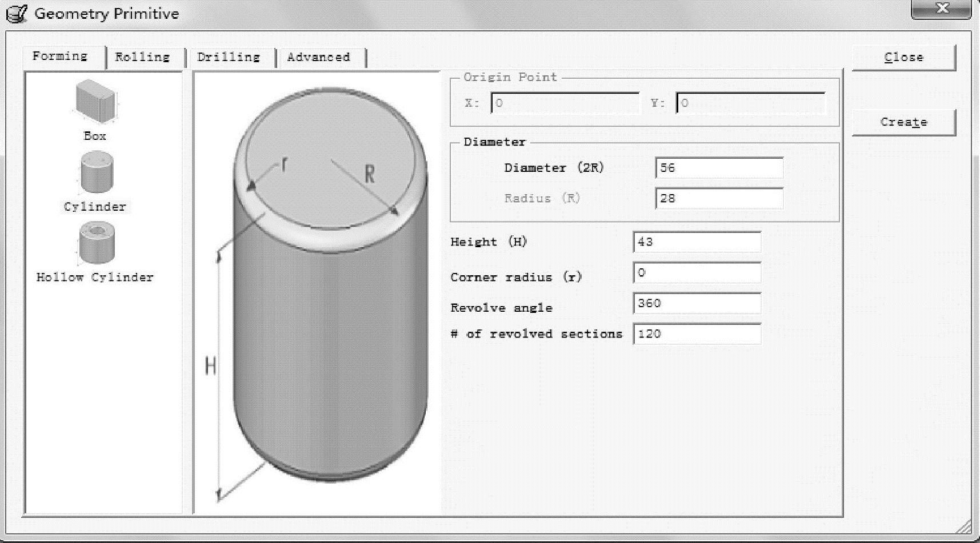Select the Hollow Cylinder primitive icon
Viewport: 980px width, 543px height.
[x=96, y=243]
